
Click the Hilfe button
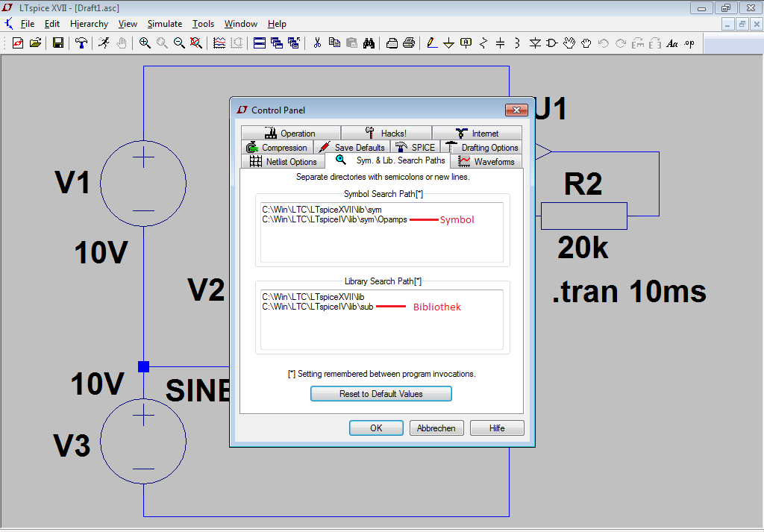click(x=497, y=428)
